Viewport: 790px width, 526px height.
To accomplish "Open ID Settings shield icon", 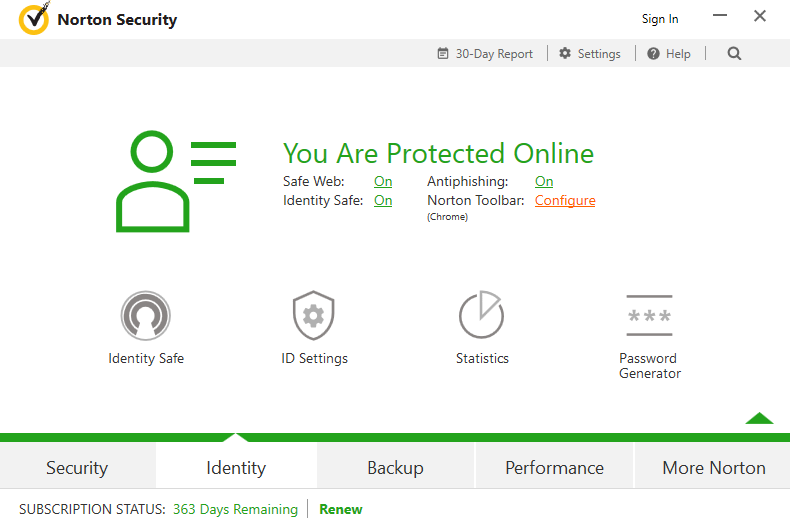I will coord(313,315).
